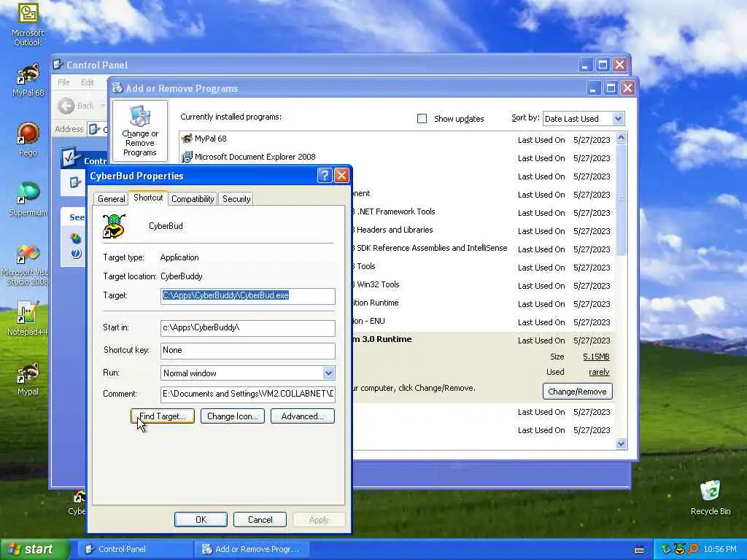The width and height of the screenshot is (747, 560).
Task: Enable the Show updates checkbox
Action: (422, 119)
